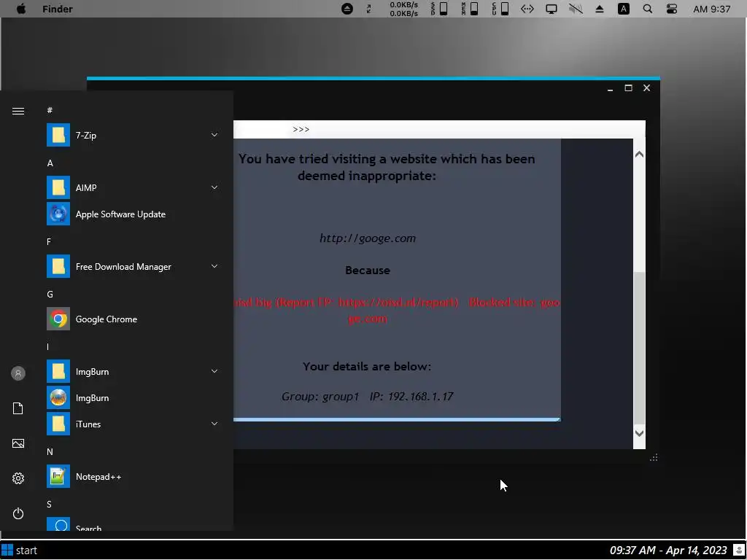Open Pictures from Start sidebar
747x560 pixels.
point(18,443)
